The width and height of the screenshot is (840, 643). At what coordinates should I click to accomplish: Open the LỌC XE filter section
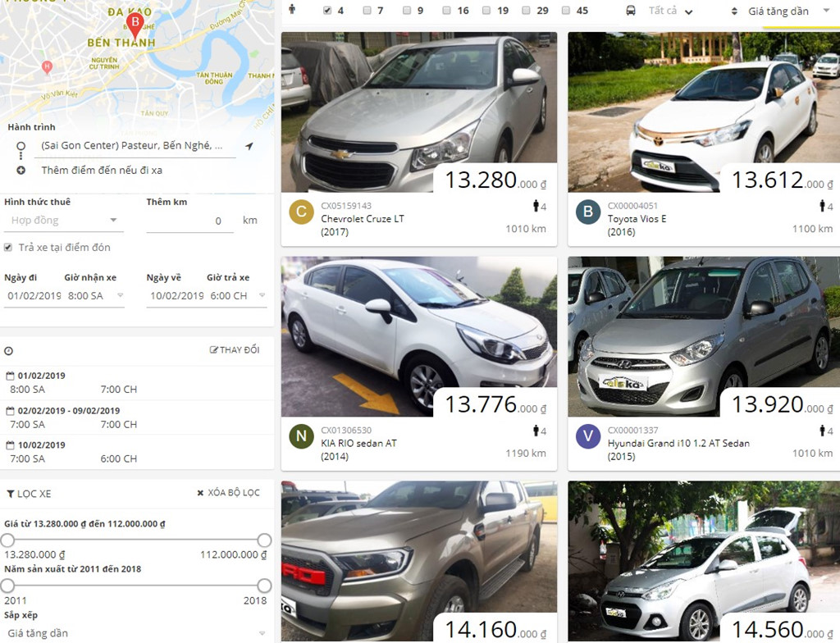[29, 492]
